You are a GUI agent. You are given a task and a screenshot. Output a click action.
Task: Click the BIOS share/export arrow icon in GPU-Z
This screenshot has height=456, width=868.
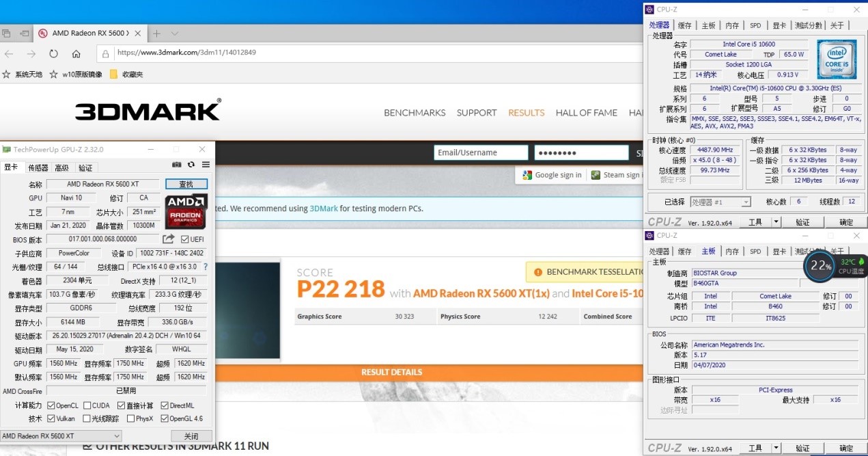tap(168, 239)
